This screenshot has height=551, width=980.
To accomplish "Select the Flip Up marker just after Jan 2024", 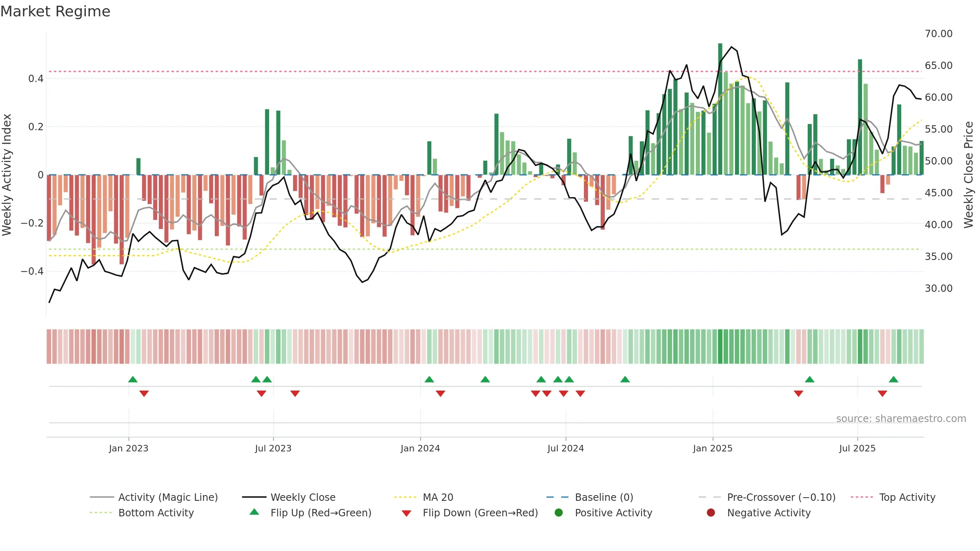I will point(429,379).
